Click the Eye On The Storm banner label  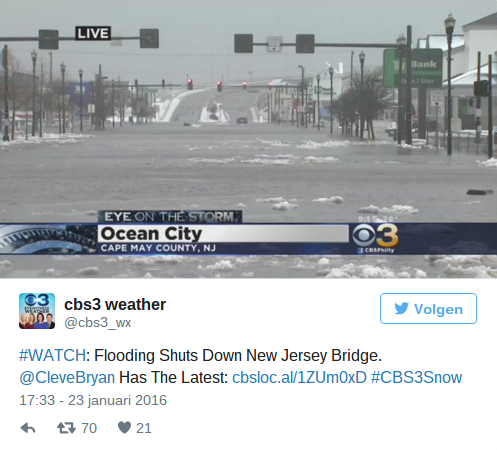tap(170, 217)
